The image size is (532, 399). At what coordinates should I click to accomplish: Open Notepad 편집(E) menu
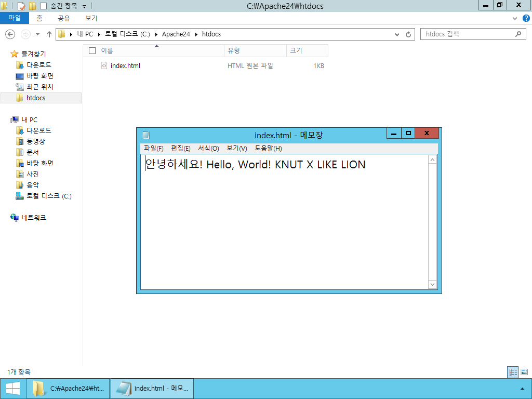(180, 149)
